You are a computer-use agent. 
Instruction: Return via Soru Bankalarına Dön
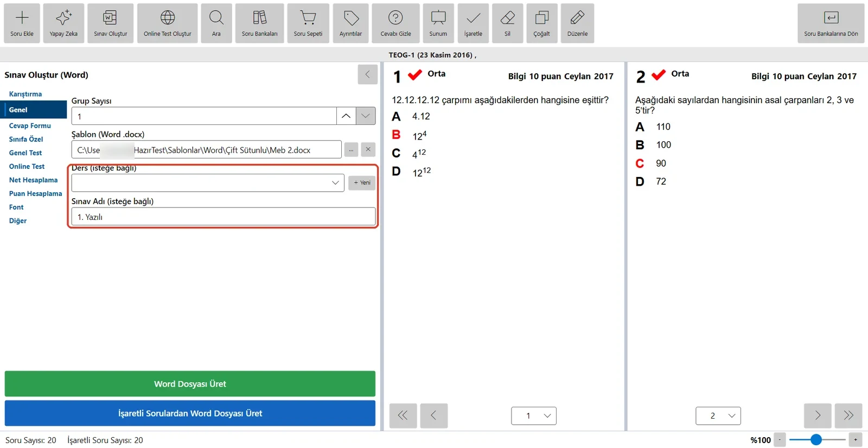831,23
